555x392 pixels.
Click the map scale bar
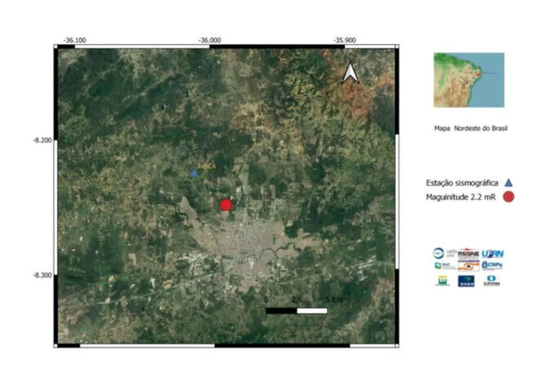(297, 310)
